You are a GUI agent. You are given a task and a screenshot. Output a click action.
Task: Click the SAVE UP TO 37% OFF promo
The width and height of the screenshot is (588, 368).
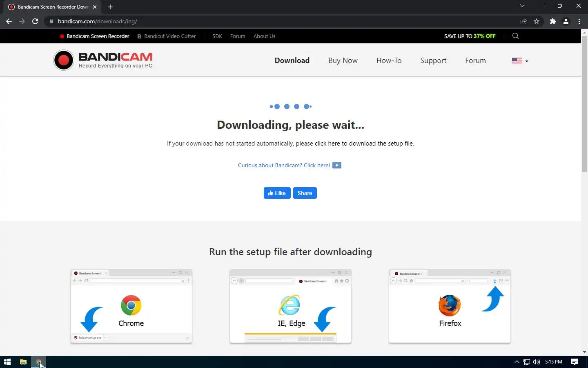click(x=470, y=36)
